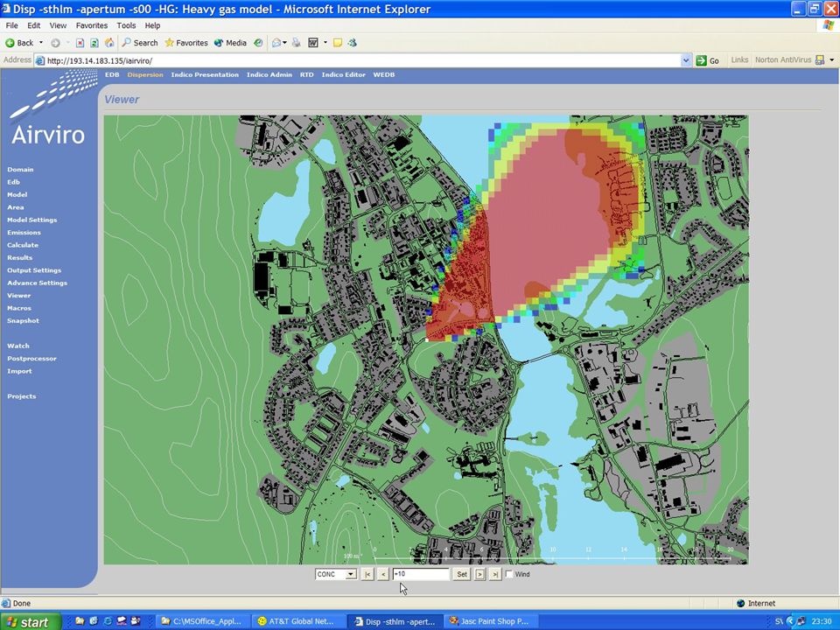This screenshot has width=840, height=630.
Task: Click the Messenger icon in toolbar
Action: click(353, 43)
